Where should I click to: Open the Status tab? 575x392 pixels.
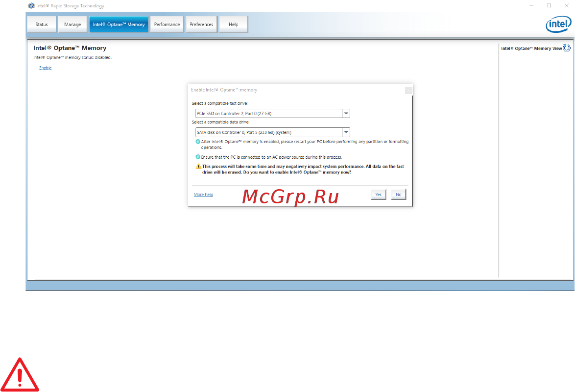(42, 24)
